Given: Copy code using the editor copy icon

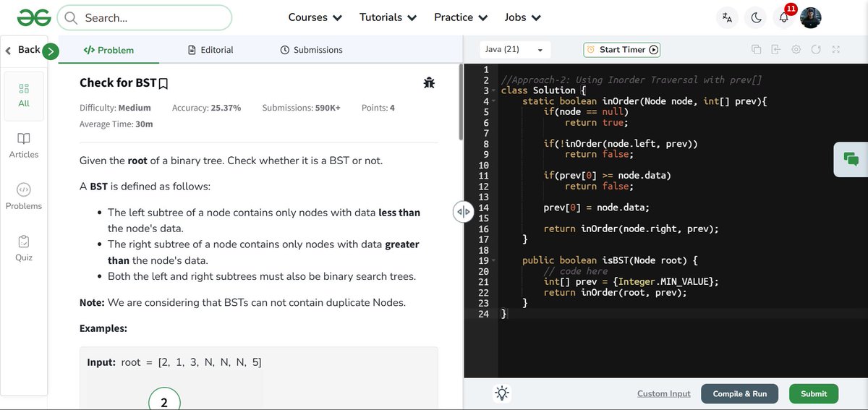Looking at the screenshot, I should 757,50.
